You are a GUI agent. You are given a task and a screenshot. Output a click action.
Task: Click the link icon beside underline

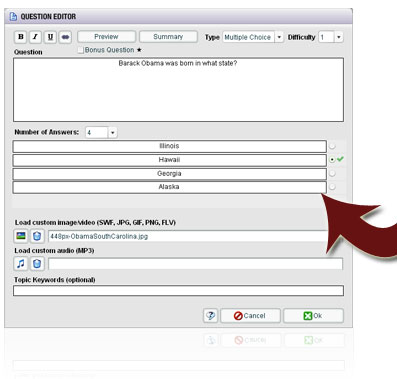coord(65,37)
